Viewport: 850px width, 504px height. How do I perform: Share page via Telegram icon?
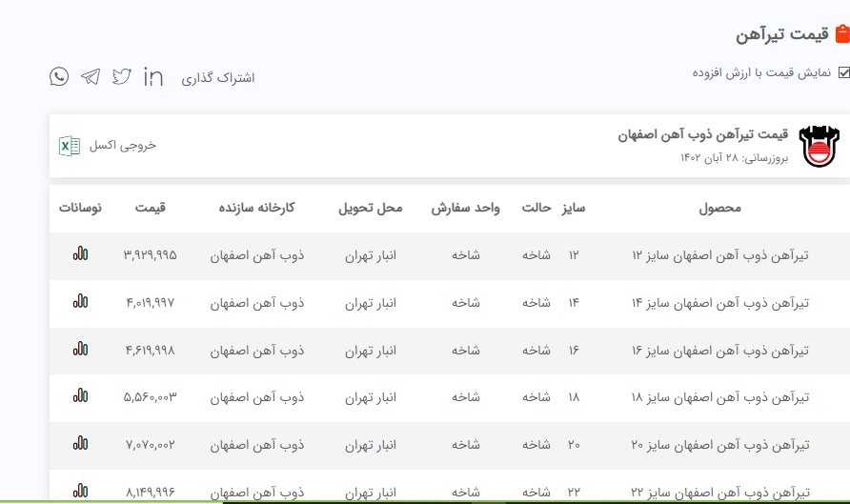tap(91, 77)
